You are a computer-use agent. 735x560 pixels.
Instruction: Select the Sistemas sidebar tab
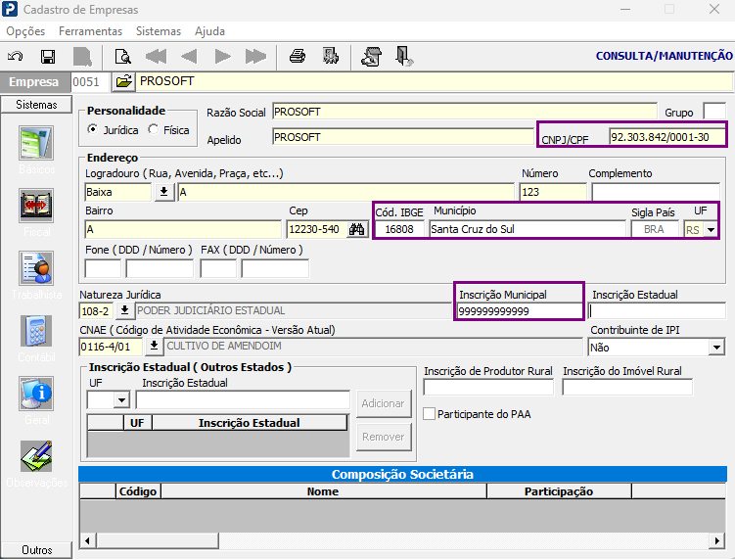[x=36, y=105]
